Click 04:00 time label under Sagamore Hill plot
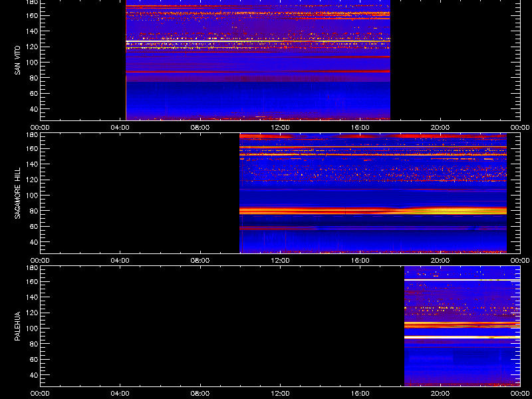The height and width of the screenshot is (399, 532). (120, 261)
